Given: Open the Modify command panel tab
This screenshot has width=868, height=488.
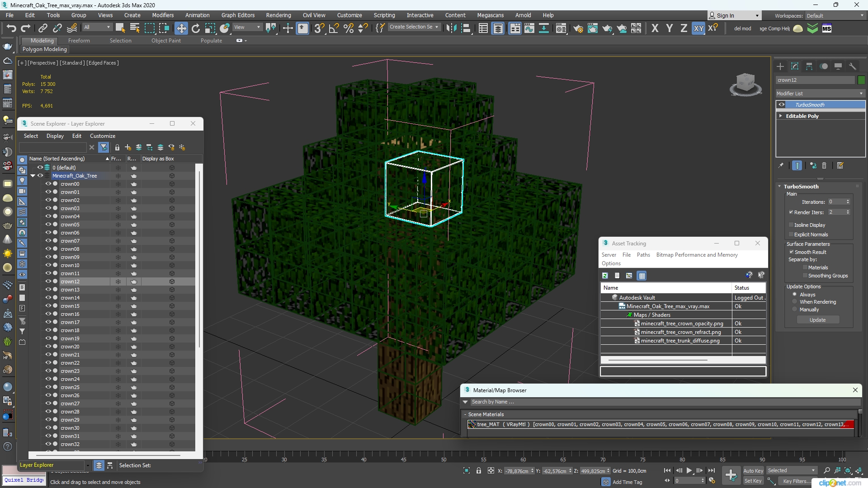Looking at the screenshot, I should (x=794, y=66).
